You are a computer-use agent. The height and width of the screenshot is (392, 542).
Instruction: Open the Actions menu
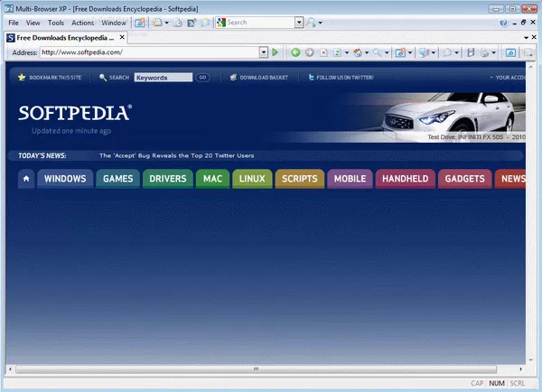click(x=82, y=23)
